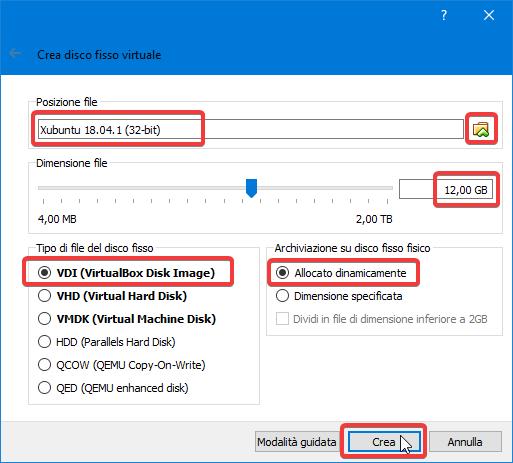The width and height of the screenshot is (513, 463).
Task: Click the Archiviazione su disco fisso fisico label
Action: click(352, 248)
